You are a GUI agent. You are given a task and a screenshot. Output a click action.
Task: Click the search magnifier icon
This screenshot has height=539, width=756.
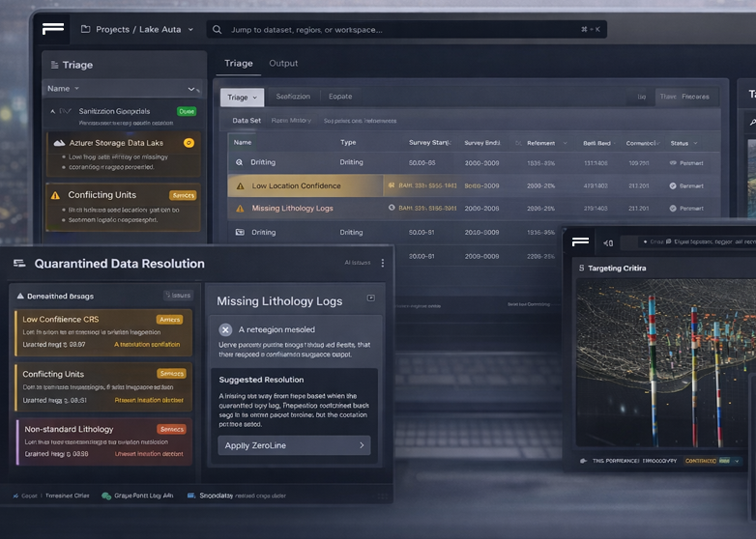tap(218, 29)
